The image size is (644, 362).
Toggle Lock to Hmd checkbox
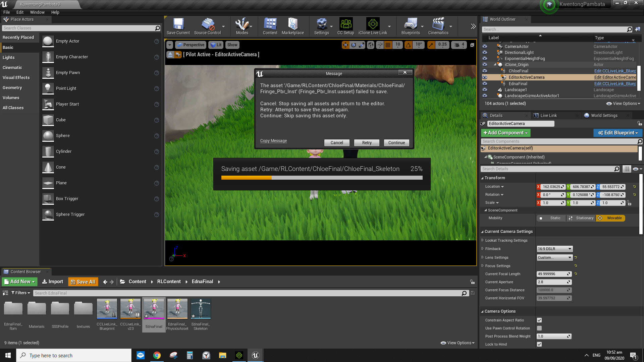[x=539, y=344]
